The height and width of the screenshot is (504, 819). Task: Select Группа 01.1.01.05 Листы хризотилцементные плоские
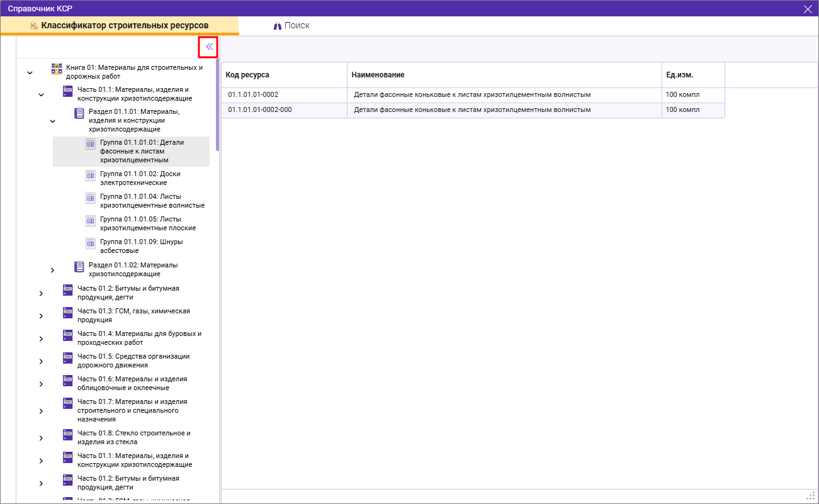(152, 223)
